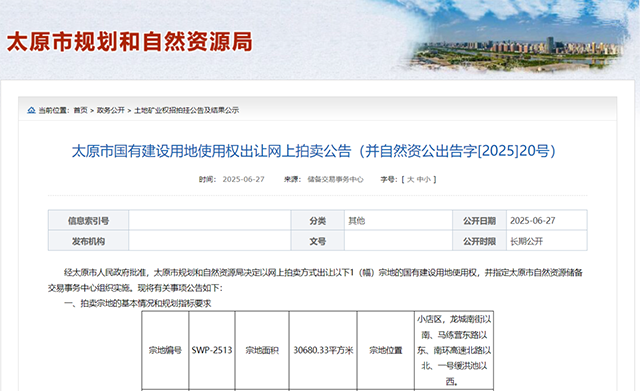Click the 太原市规划和自然资源局 site title
Screen dimensions: 640x391
pos(130,42)
